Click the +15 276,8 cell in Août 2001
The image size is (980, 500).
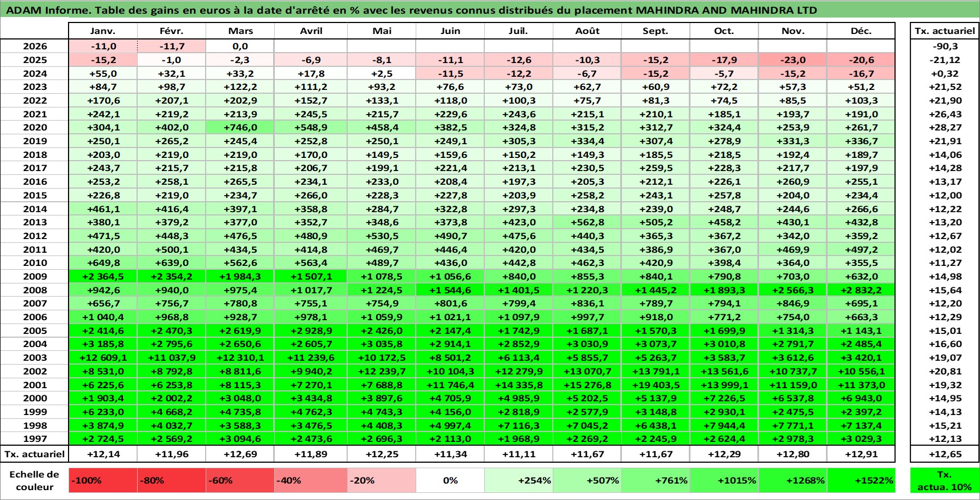(x=587, y=385)
